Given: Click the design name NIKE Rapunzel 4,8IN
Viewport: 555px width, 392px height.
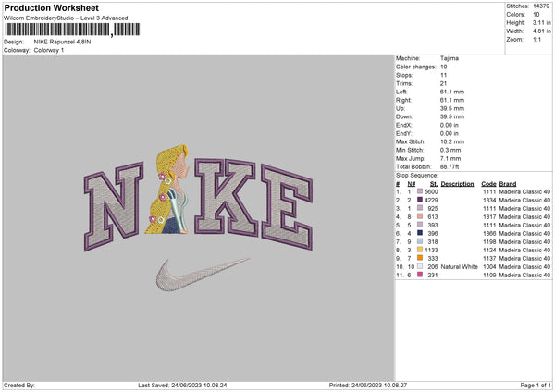Looking at the screenshot, I should point(62,42).
